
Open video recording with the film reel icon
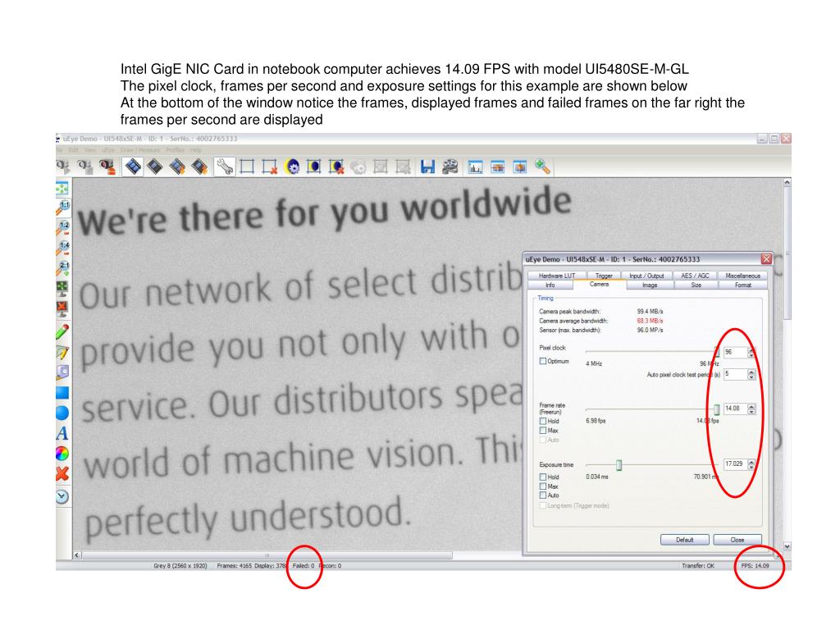click(450, 167)
